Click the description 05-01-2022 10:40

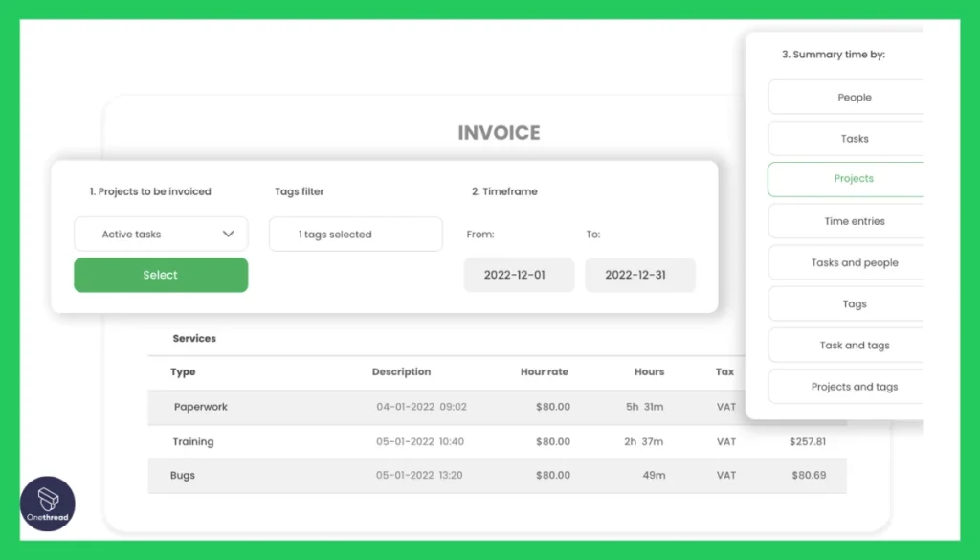420,442
